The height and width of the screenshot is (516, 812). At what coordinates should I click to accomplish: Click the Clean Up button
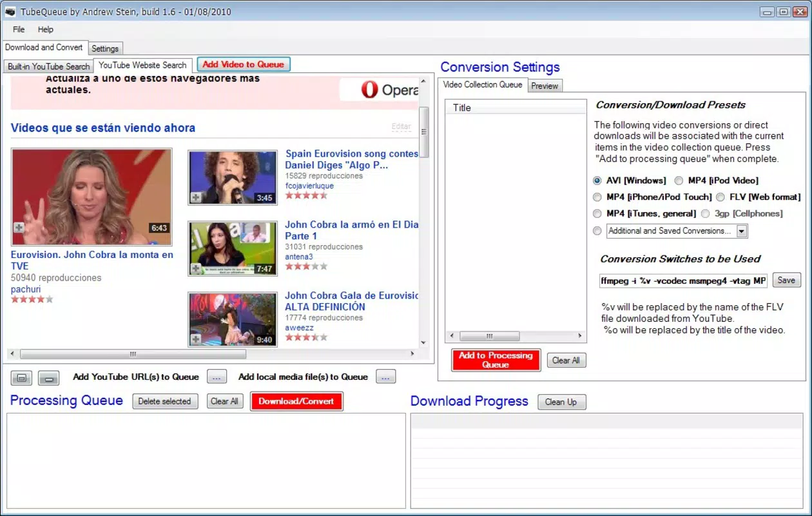tap(561, 402)
